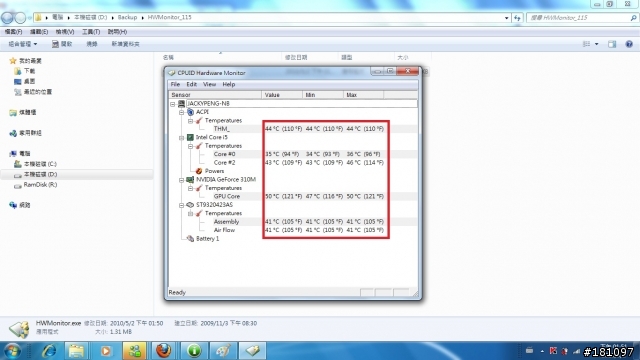Click the Min column header

point(323,95)
